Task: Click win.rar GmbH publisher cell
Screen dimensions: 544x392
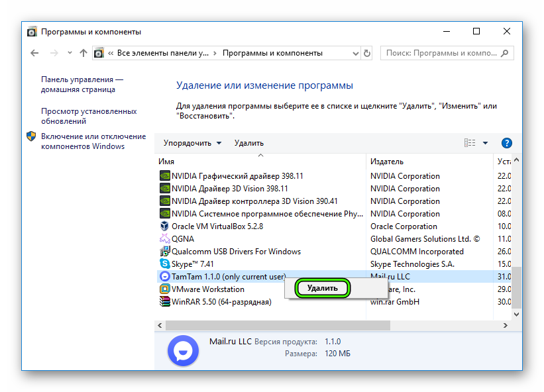Action: (x=394, y=302)
